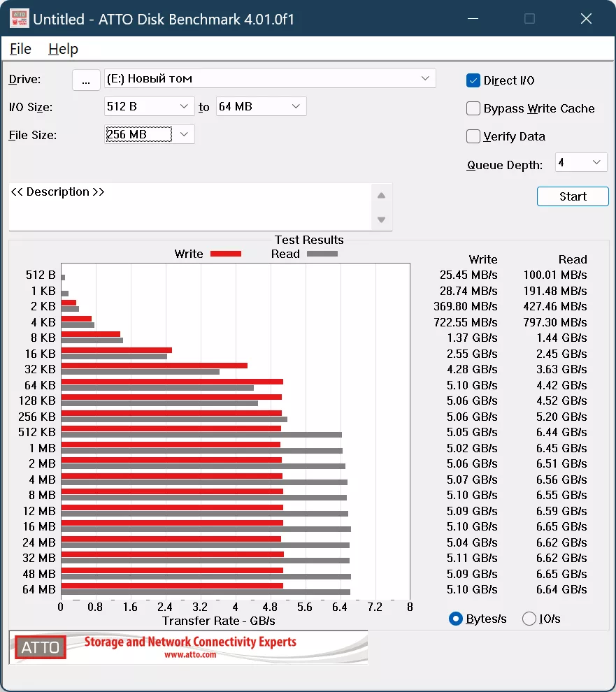Open the File menu

click(21, 49)
